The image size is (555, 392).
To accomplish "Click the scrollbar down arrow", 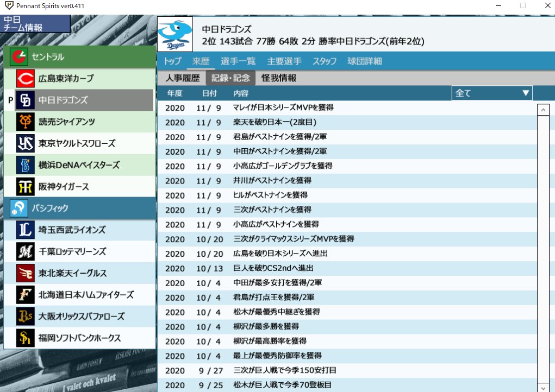I will [543, 388].
